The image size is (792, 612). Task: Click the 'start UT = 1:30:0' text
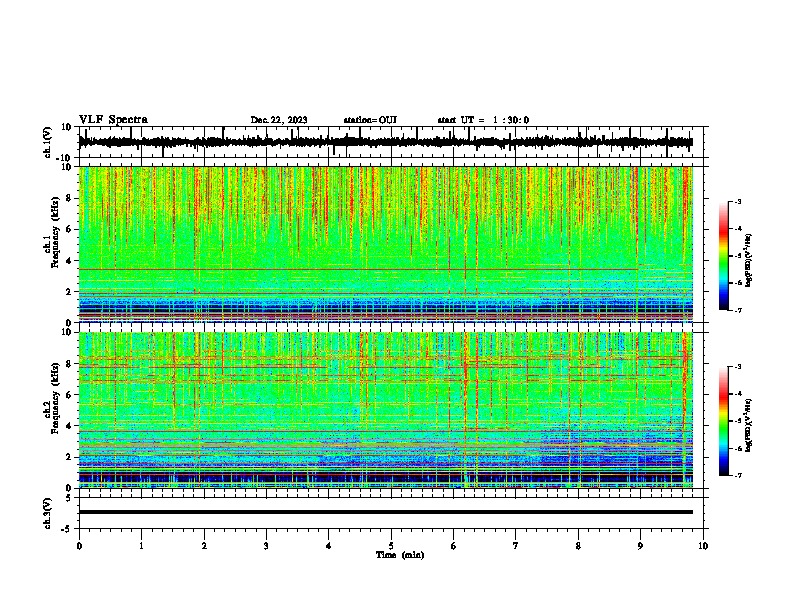483,120
